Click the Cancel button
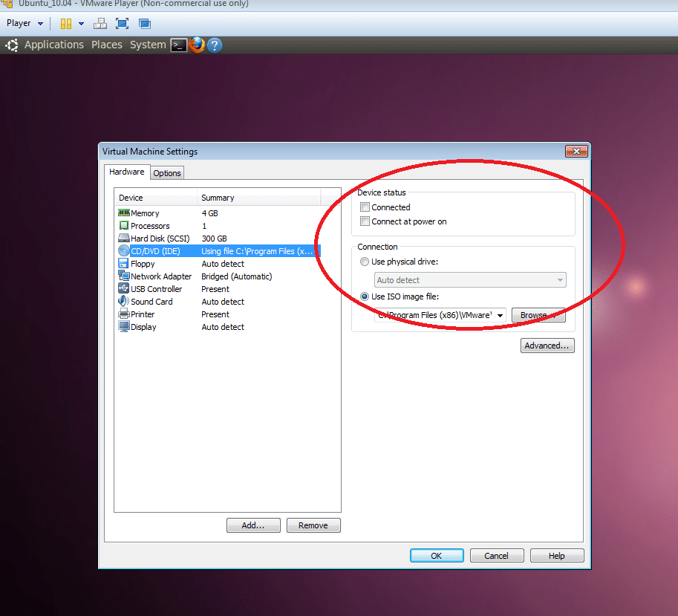 click(x=497, y=555)
